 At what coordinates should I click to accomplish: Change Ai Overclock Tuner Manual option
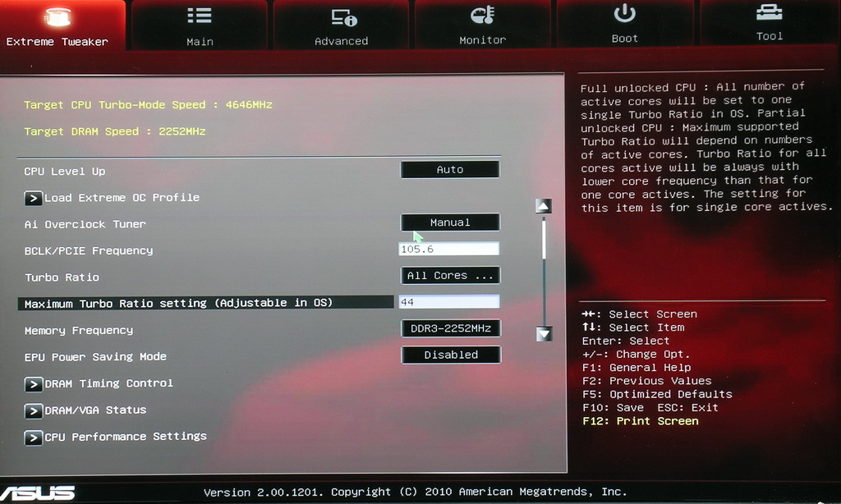pos(450,222)
